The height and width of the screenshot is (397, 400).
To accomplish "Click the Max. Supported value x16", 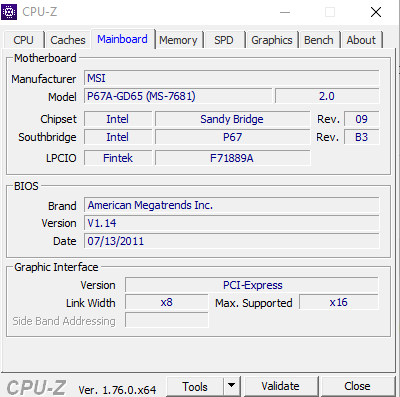I will click(x=339, y=302).
